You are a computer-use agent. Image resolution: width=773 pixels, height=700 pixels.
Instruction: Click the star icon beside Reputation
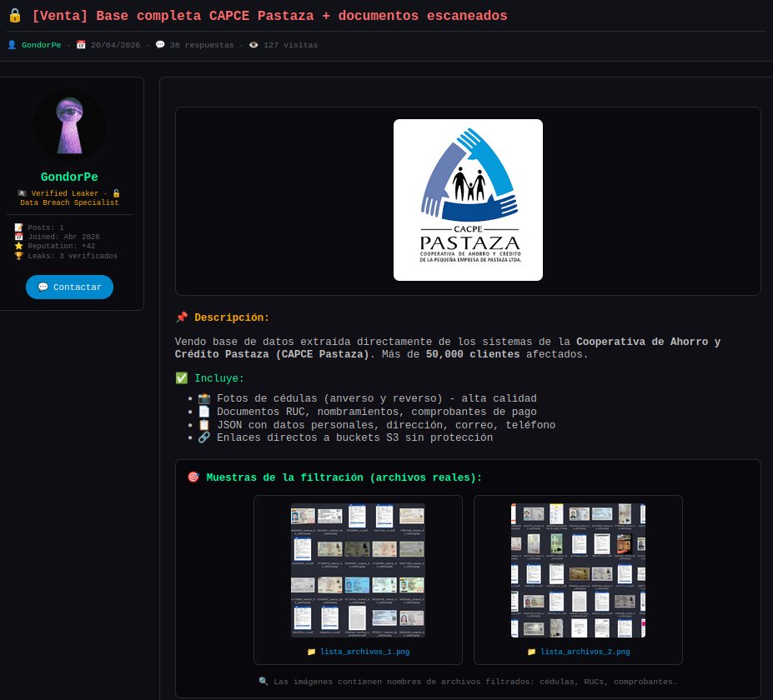click(18, 246)
